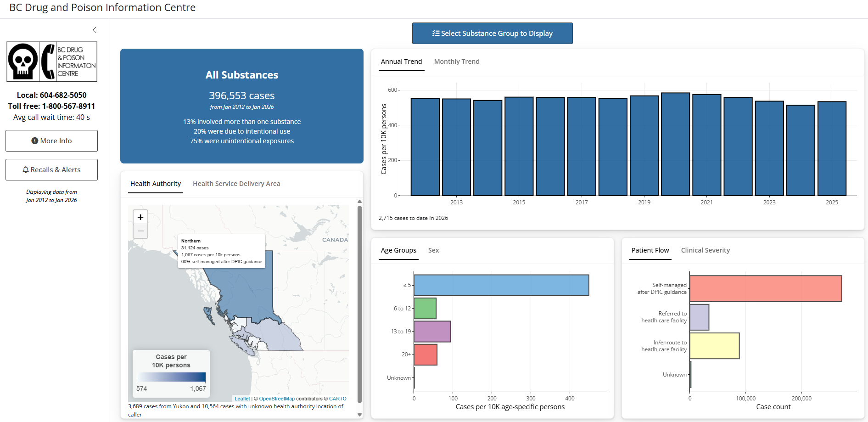
Task: Zoom out on the map
Action: click(140, 231)
